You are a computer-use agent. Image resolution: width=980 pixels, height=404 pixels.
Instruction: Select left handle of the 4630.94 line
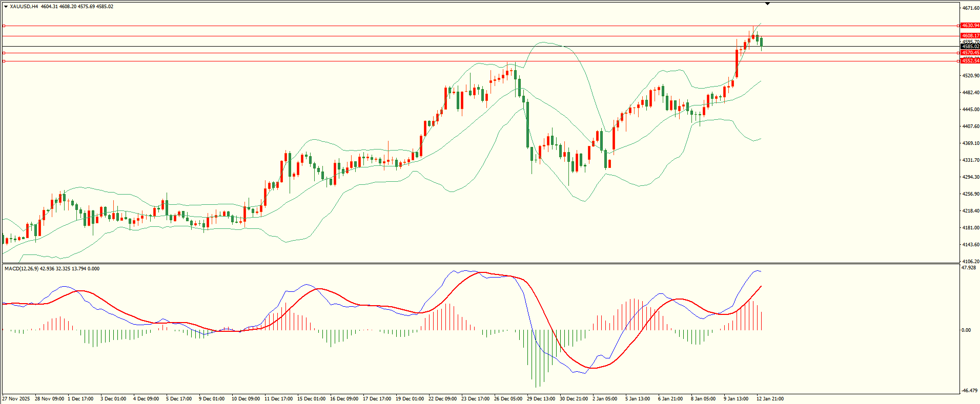click(4, 26)
